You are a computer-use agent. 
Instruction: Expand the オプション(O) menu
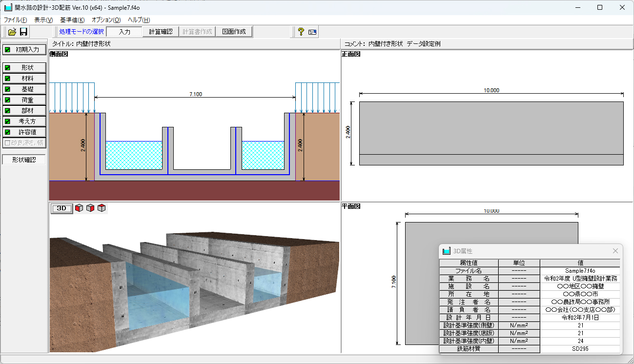(x=106, y=20)
